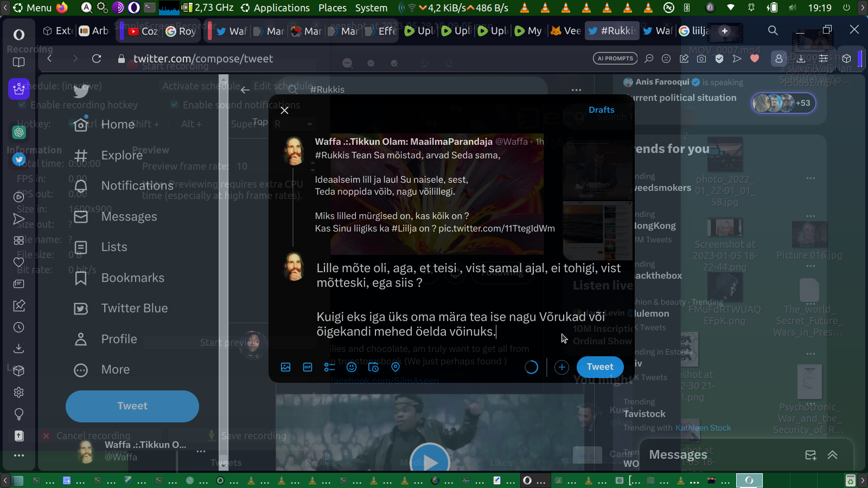Open options for weedsmokers trend

click(810, 178)
